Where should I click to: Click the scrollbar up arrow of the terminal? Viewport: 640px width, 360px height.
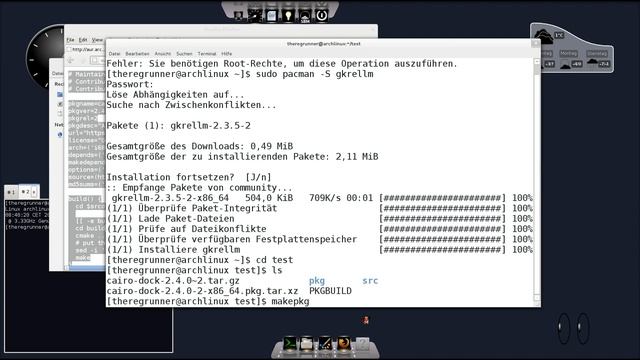[x=536, y=62]
